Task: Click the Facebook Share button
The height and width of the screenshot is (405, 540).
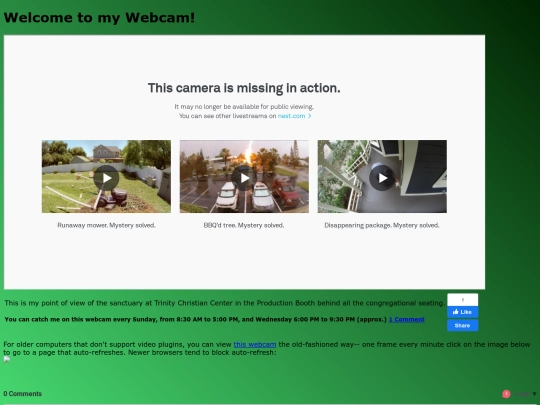Action: pos(463,325)
